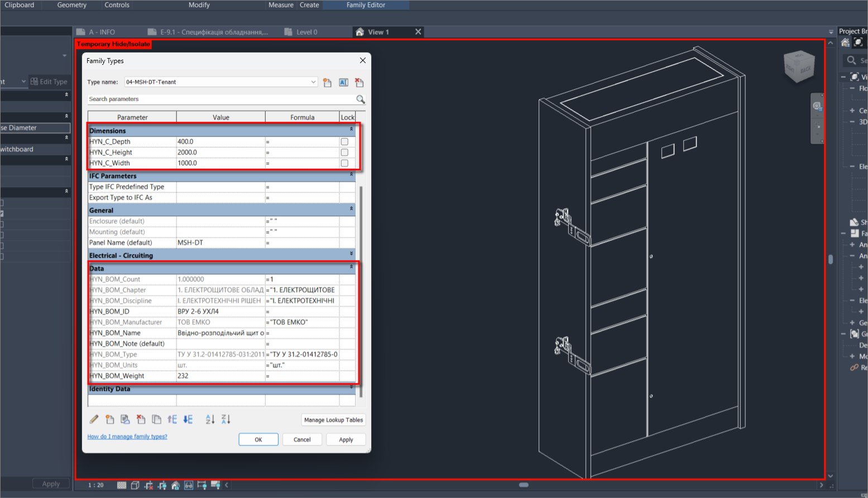Move the parameter up with the up-arrow icon
The height and width of the screenshot is (498, 868).
[x=172, y=419]
